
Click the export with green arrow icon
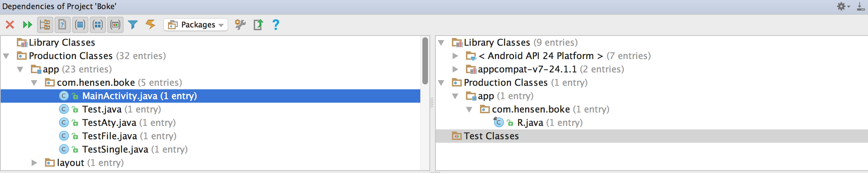(258, 25)
